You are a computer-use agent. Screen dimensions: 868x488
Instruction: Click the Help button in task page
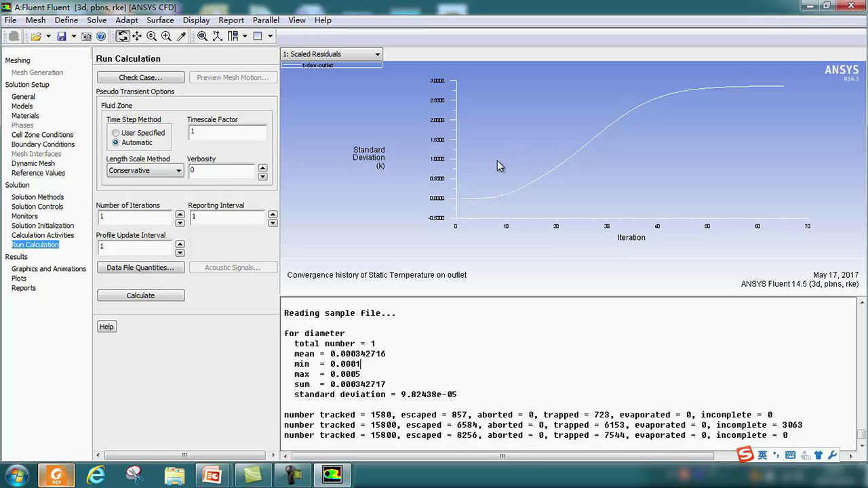tap(106, 327)
